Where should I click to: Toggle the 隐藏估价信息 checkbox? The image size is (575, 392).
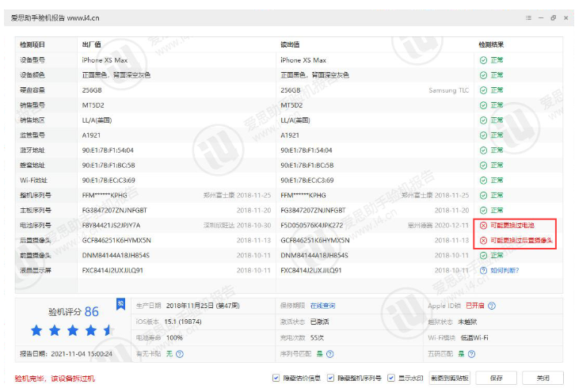(x=276, y=378)
